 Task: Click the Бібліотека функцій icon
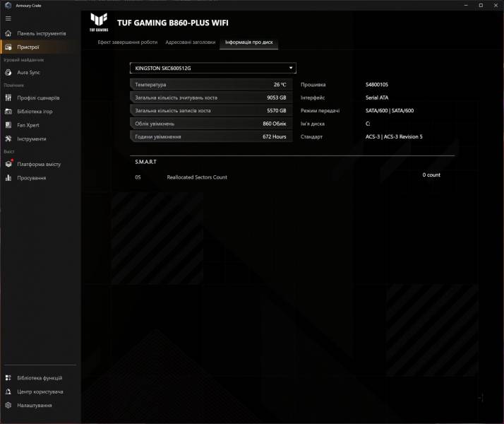tap(8, 377)
